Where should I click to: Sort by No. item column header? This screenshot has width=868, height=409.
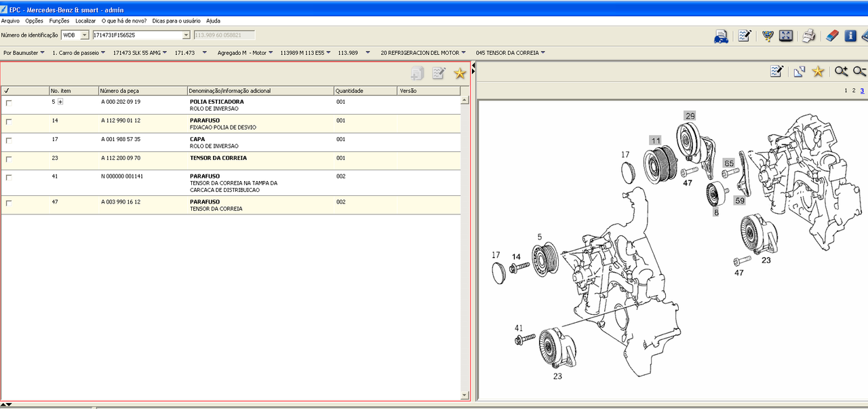(73, 90)
